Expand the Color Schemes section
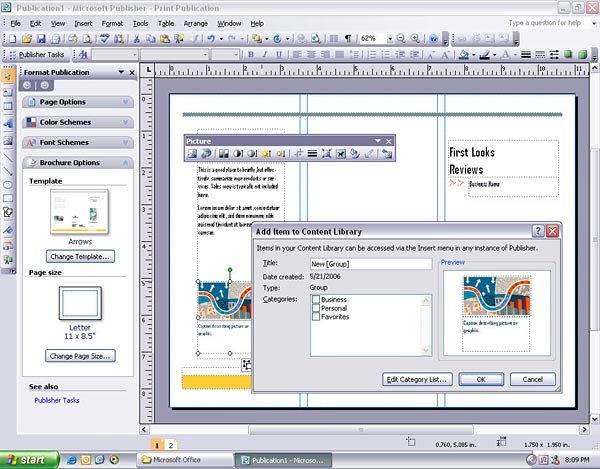The image size is (600, 469). [x=78, y=122]
